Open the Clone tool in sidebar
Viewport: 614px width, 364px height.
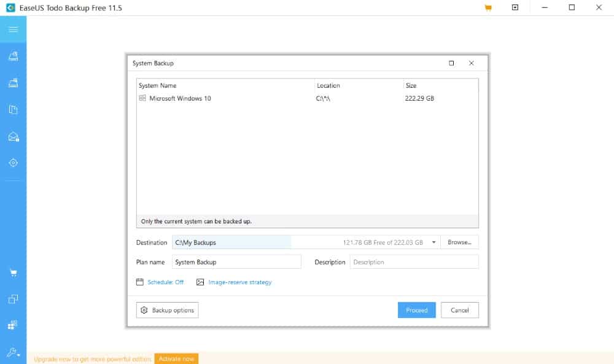[x=13, y=299]
